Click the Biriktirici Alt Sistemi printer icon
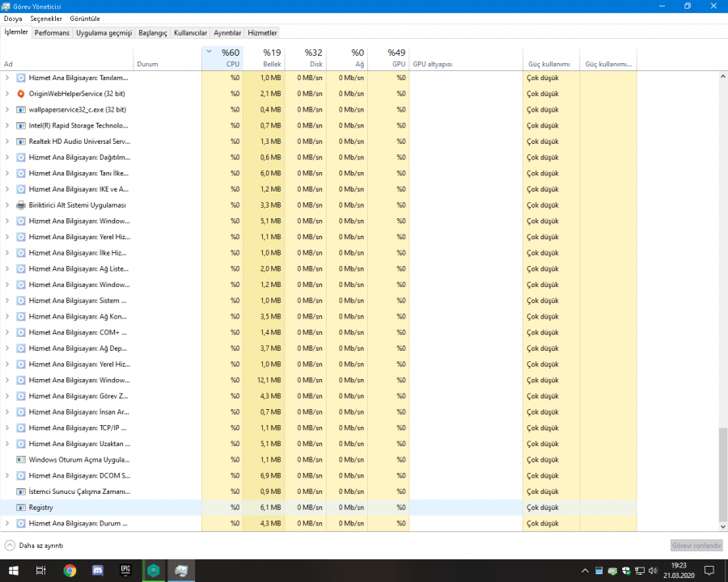728x582 pixels. (x=21, y=205)
